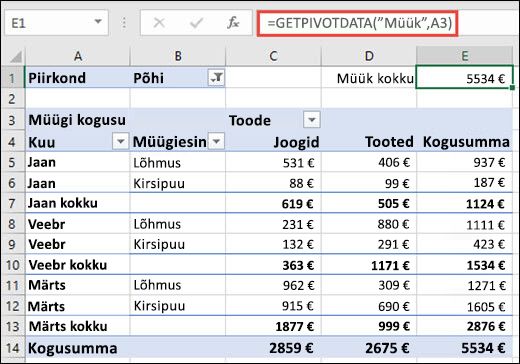
Task: Click the 5534 € grand total in row 14
Action: 464,348
